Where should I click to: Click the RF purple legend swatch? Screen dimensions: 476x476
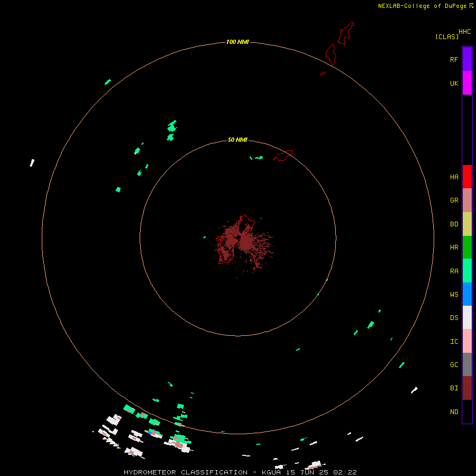point(467,59)
